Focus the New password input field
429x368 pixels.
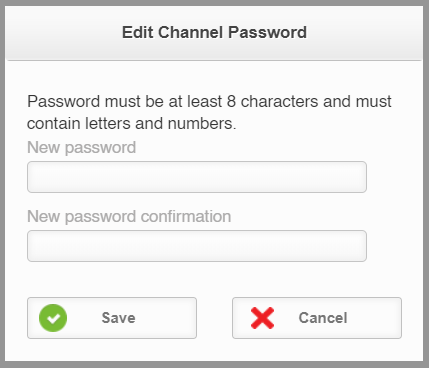point(197,177)
